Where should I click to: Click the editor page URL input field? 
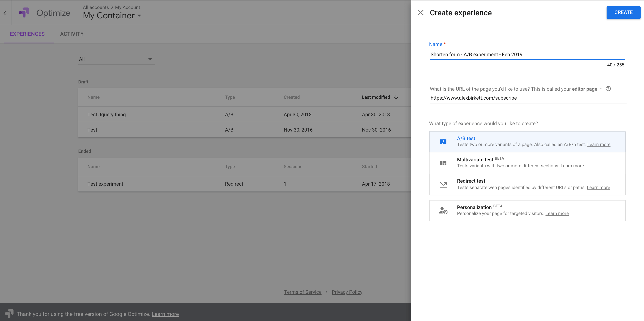pos(527,98)
